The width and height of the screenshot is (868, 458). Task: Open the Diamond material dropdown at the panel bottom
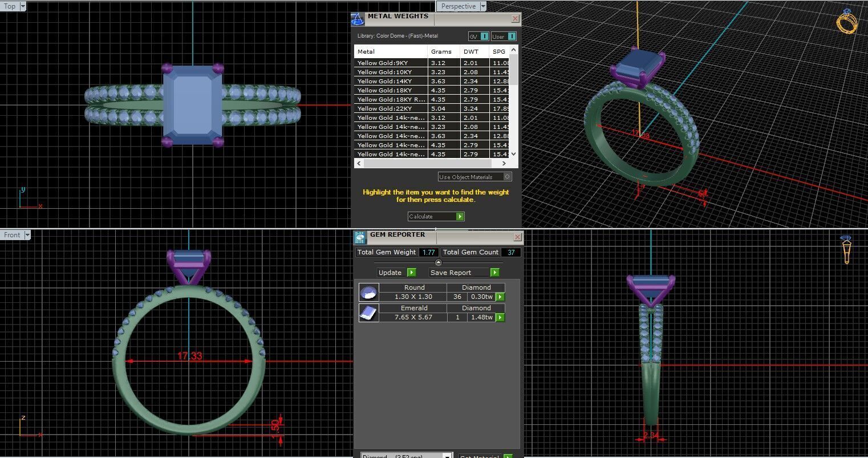(448, 456)
